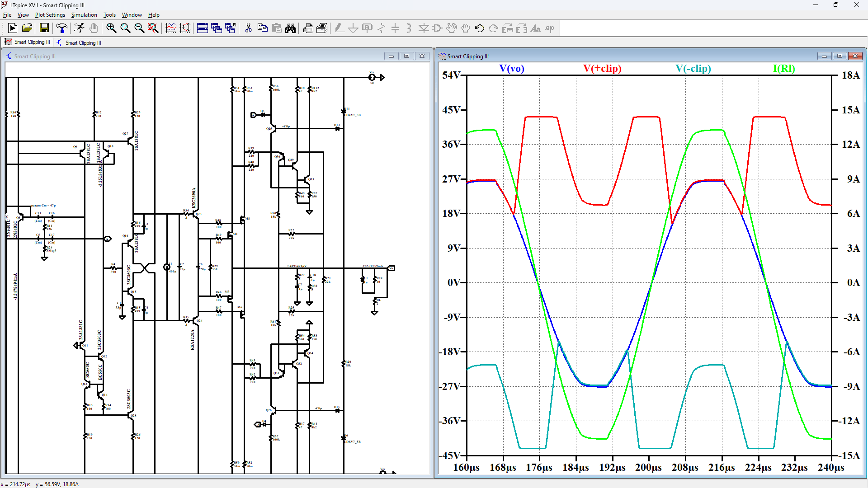The image size is (868, 488).
Task: Click the Autorange axes icon
Action: click(x=185, y=28)
